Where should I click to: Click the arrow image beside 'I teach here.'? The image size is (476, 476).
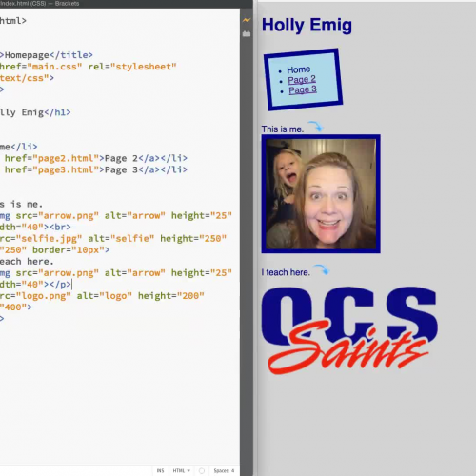tap(322, 269)
